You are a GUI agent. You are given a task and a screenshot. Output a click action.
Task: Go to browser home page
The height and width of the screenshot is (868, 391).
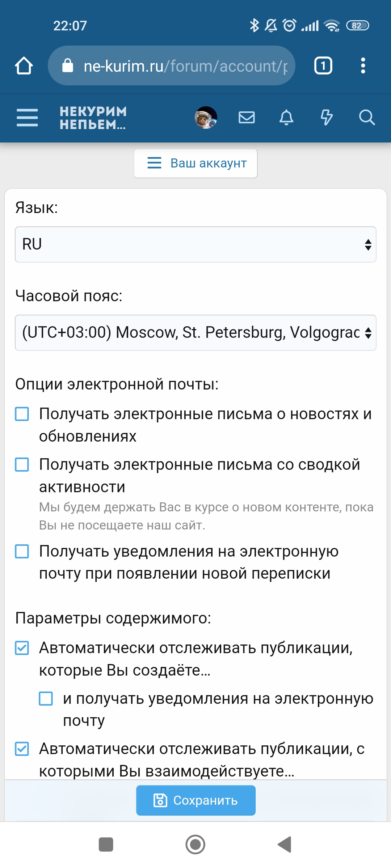pyautogui.click(x=24, y=66)
